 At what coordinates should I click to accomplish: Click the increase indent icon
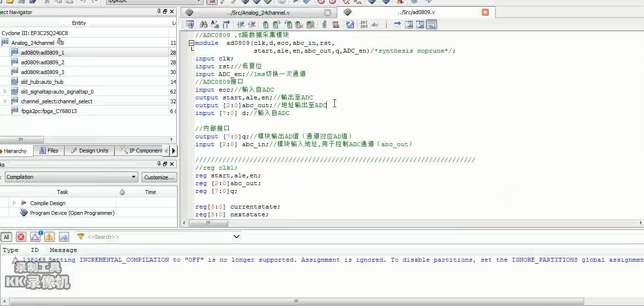(x=240, y=24)
